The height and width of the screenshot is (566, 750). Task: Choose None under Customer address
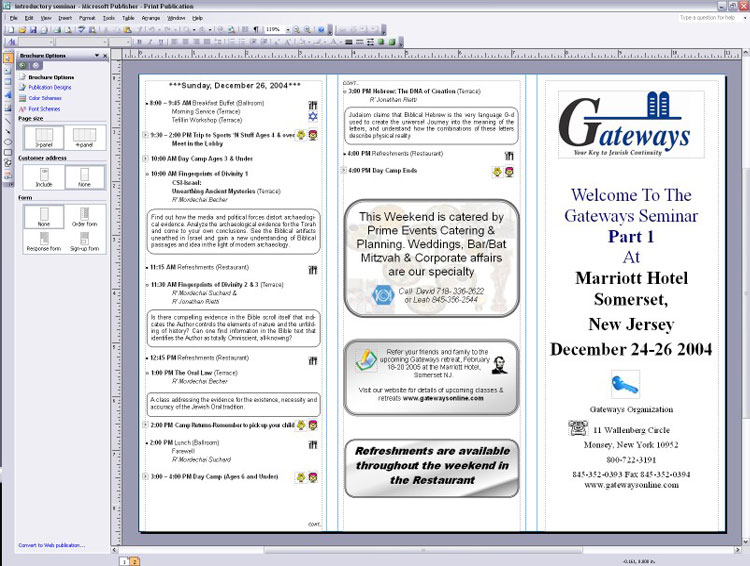click(85, 177)
